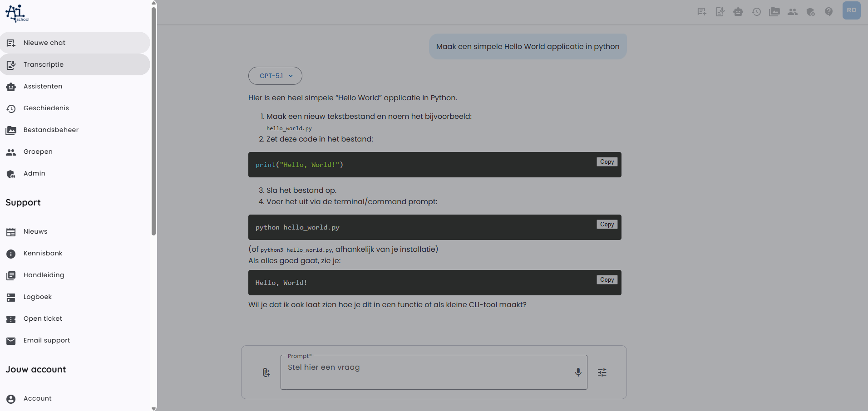Open help with the question mark icon

(x=829, y=12)
